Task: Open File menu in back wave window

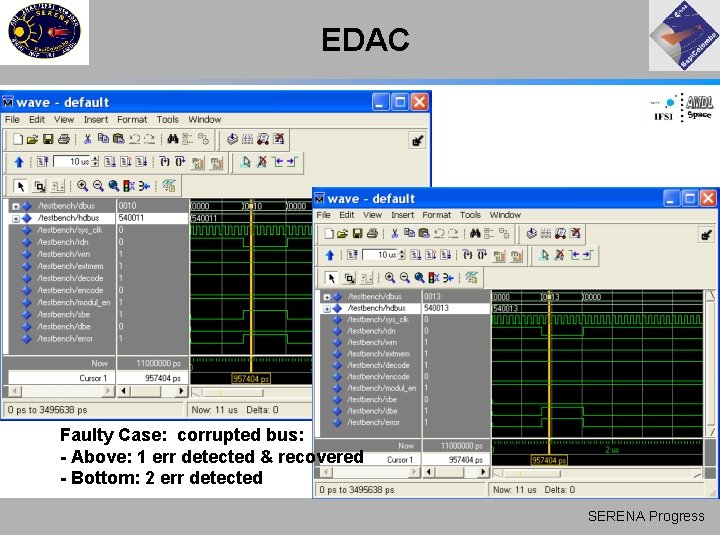Action: (x=12, y=119)
